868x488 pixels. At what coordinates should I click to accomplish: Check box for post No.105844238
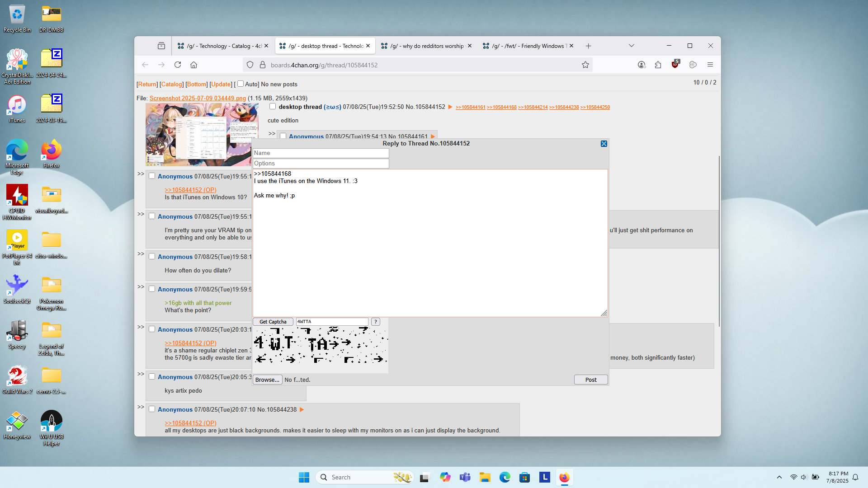[x=152, y=409]
